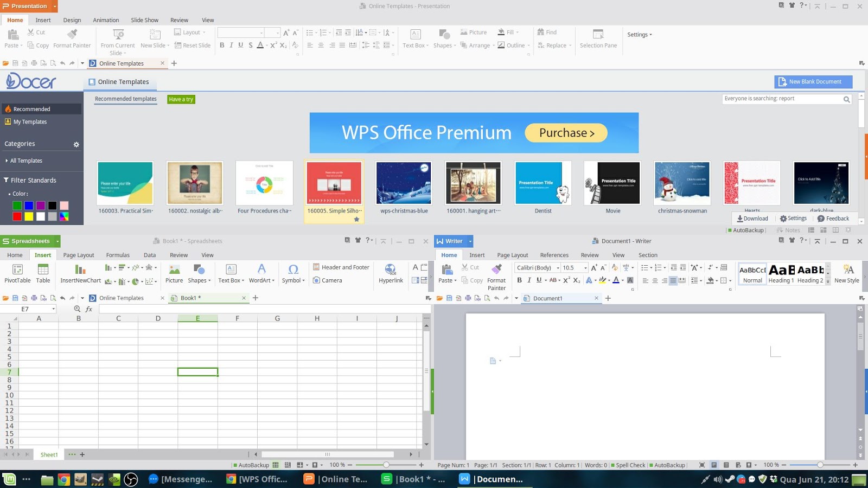Click From Current Slide in Presentation
Screen dimensions: 868x488
click(x=118, y=42)
